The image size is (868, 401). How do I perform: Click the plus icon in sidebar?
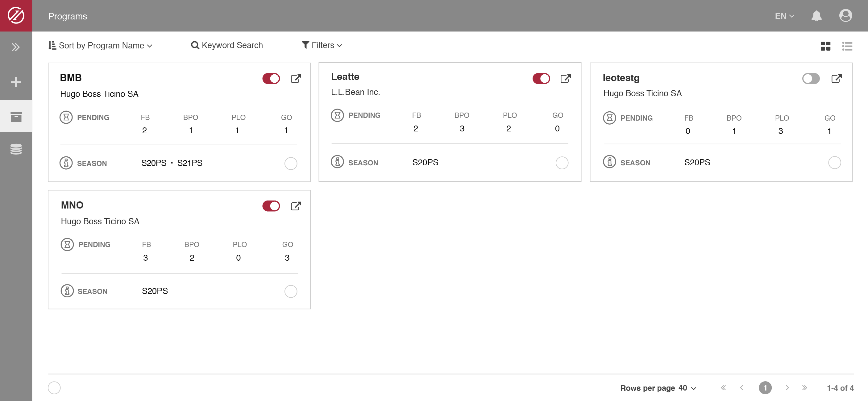point(16,82)
